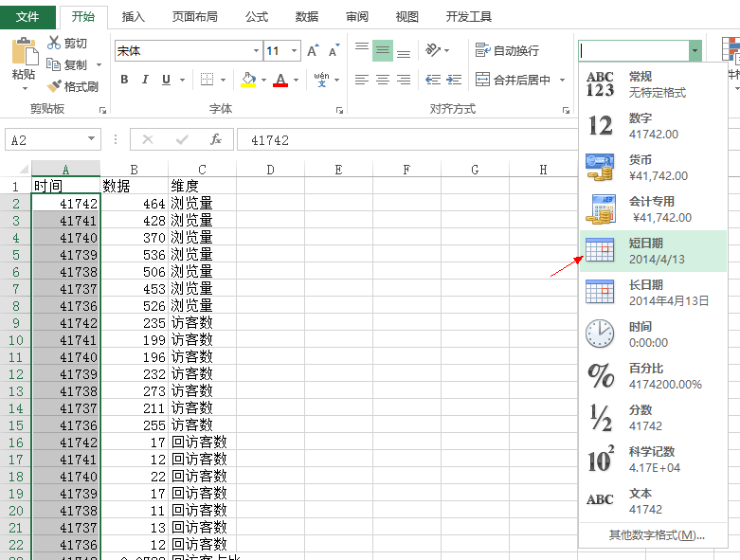This screenshot has height=560, width=740.
Task: Switch to Developer (开发工具) tab
Action: (x=469, y=17)
